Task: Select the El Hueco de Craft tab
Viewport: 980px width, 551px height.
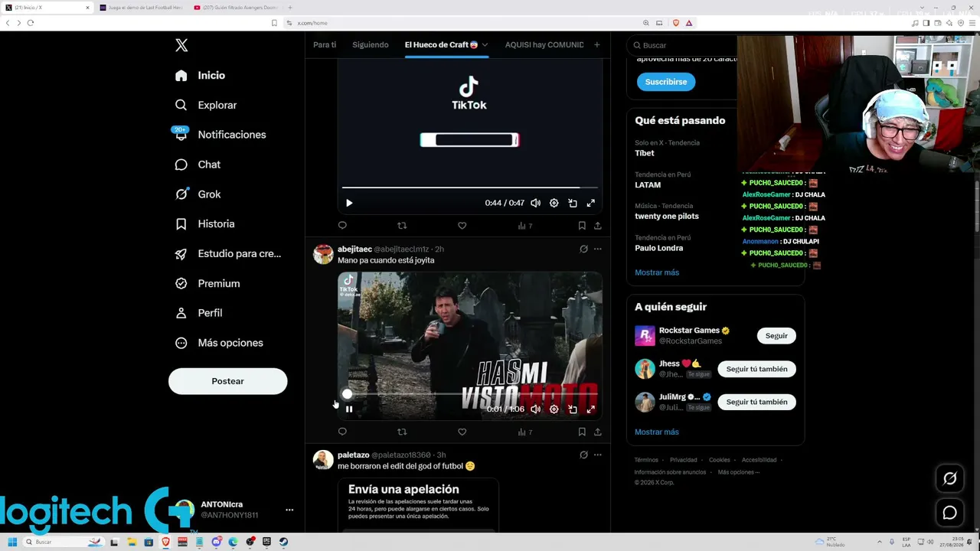Action: click(x=441, y=44)
